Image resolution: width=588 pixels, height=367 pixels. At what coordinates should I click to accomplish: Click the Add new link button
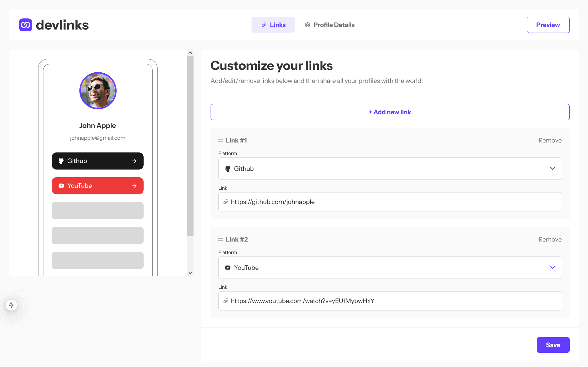point(390,112)
